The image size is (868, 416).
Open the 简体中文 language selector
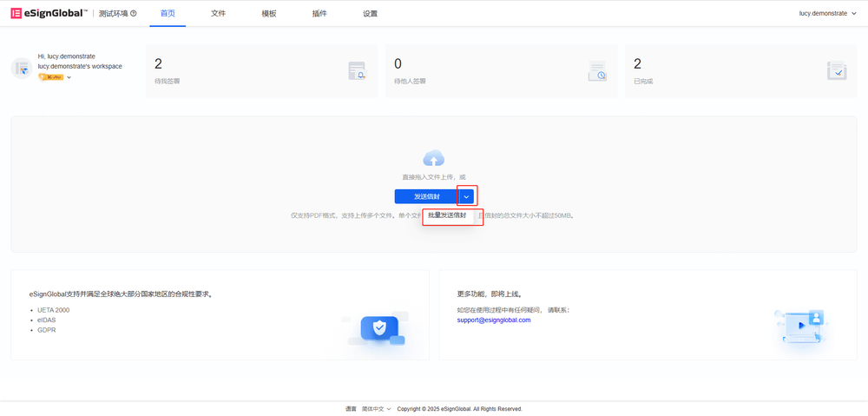(376, 409)
